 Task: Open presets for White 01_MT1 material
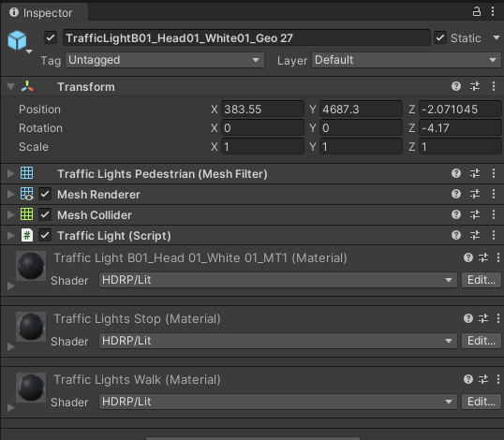[483, 257]
